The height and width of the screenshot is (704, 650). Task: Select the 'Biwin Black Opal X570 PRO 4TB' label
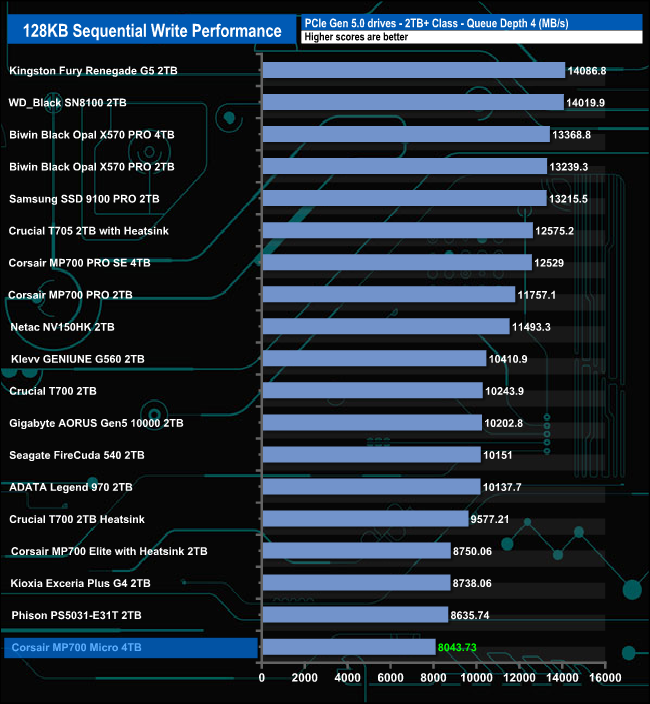[x=92, y=135]
